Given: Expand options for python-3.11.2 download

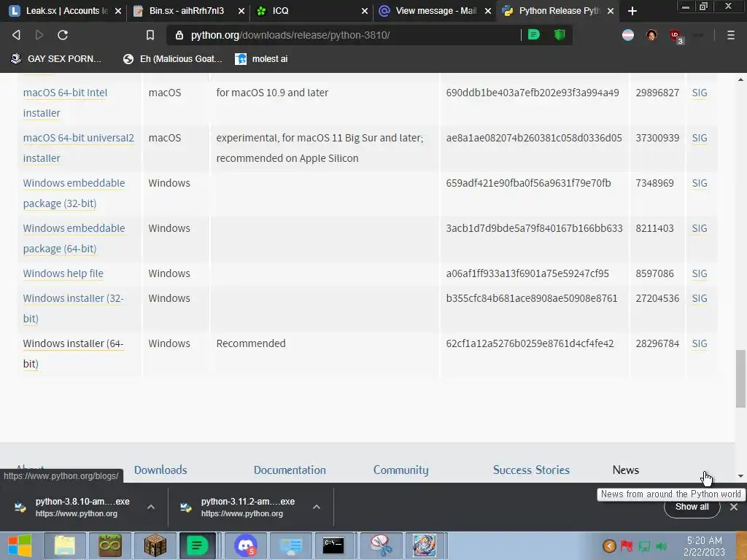Looking at the screenshot, I should coord(317,507).
